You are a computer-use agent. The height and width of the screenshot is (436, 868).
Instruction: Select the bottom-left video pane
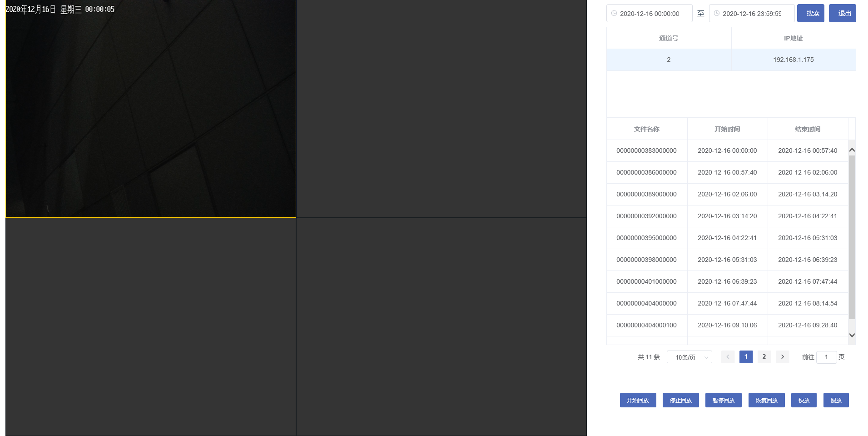coord(150,326)
